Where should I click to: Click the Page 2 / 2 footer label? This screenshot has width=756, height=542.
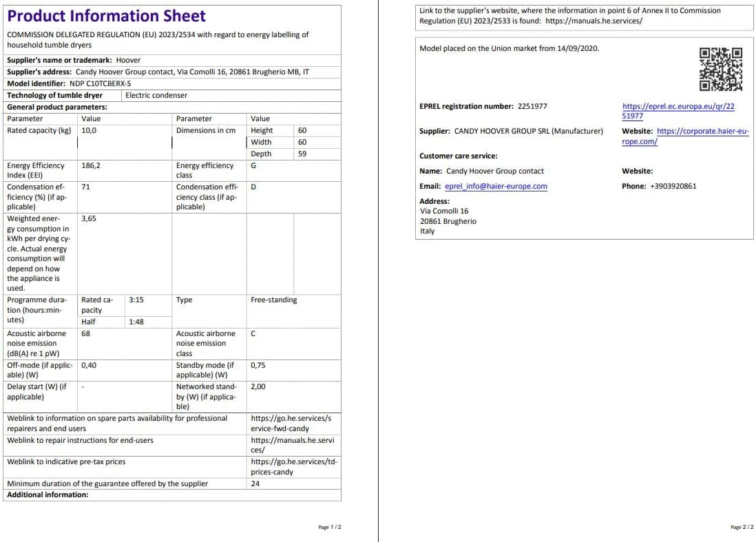click(742, 528)
